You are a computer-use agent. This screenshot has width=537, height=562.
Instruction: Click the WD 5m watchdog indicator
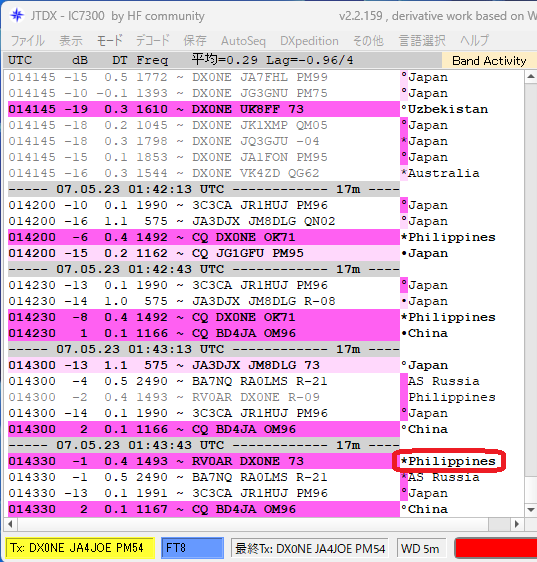tap(421, 548)
